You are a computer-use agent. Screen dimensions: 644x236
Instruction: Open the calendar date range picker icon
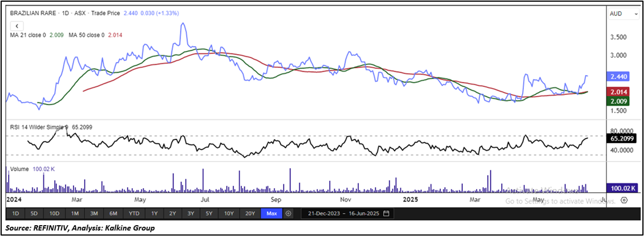pos(386,213)
